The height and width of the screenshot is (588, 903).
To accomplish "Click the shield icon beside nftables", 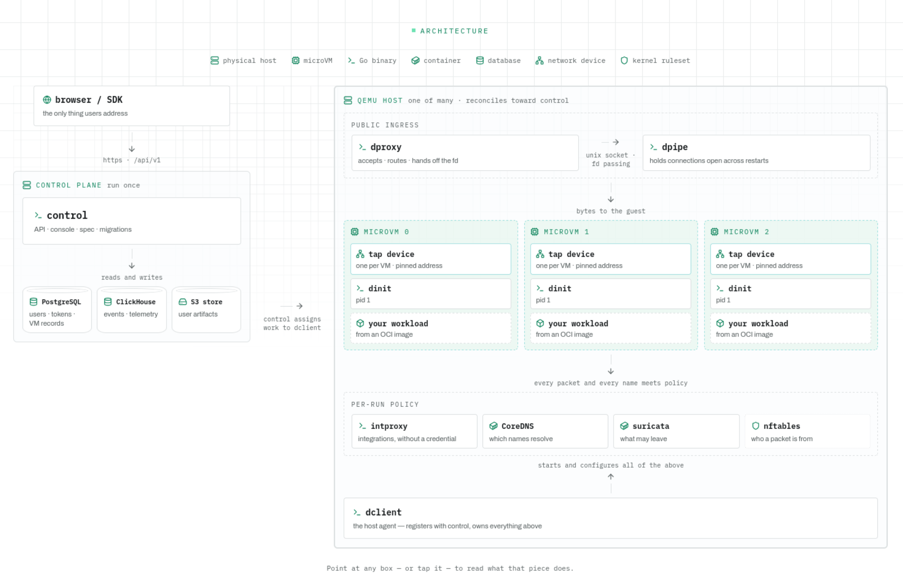I will 756,426.
